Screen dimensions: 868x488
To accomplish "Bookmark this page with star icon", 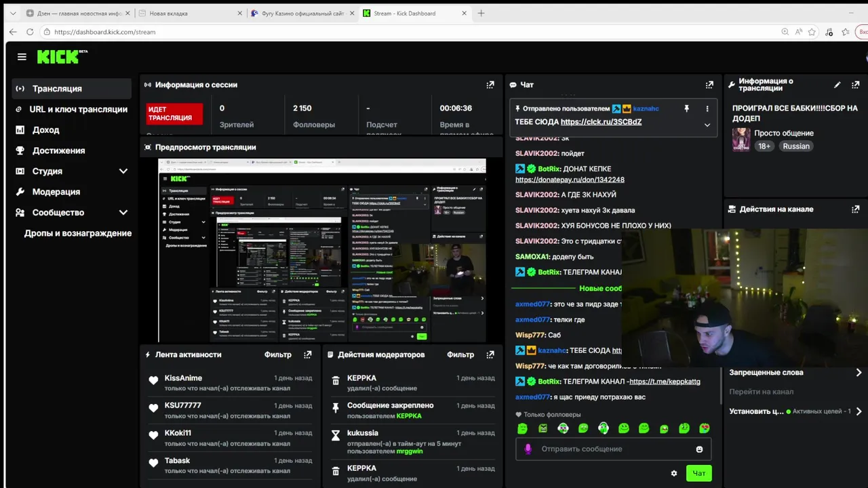I will click(812, 32).
